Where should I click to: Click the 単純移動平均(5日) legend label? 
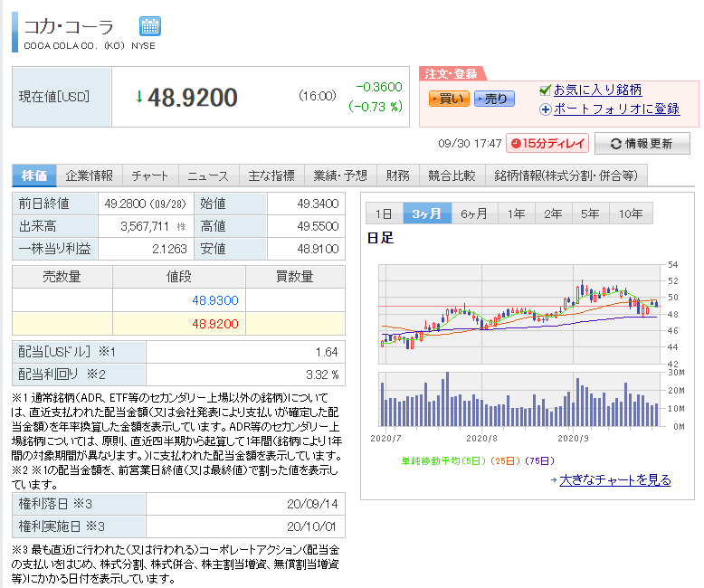(x=443, y=461)
